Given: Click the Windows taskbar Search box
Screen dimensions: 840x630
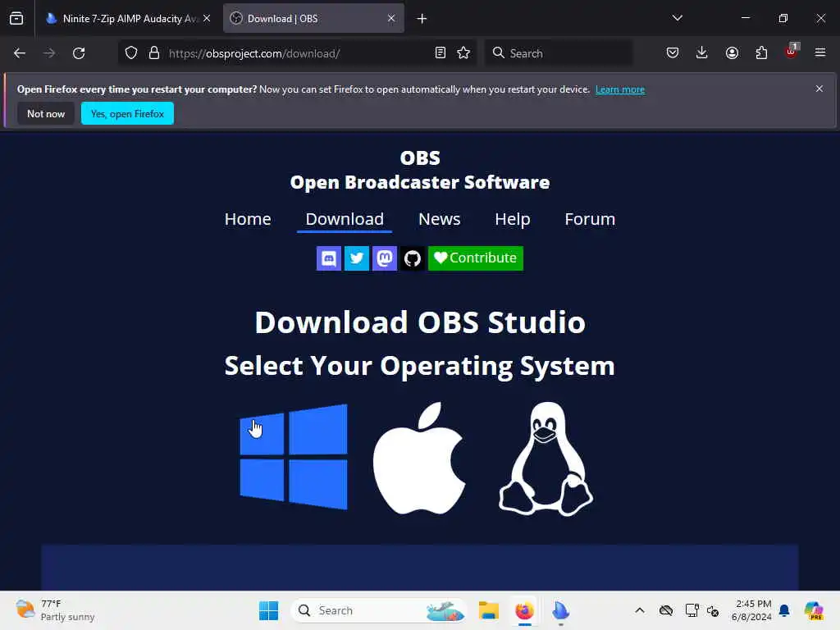Looking at the screenshot, I should (x=379, y=610).
